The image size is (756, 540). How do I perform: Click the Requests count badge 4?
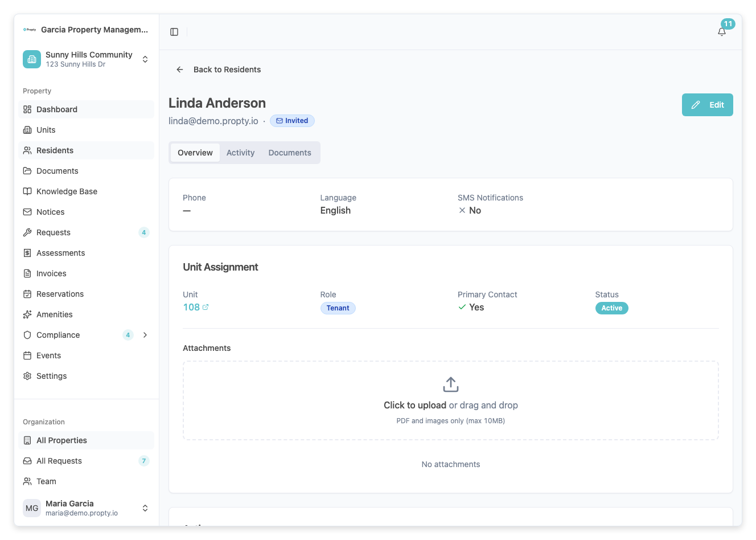click(144, 232)
